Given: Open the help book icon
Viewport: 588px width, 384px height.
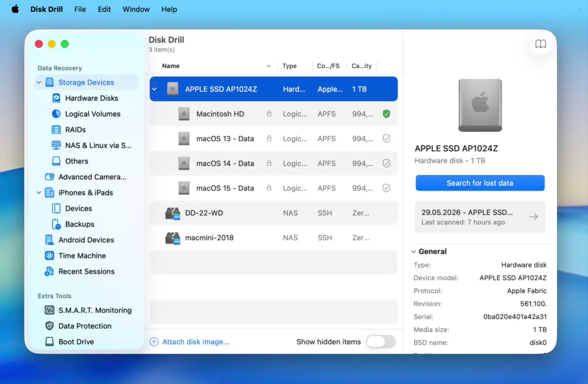Looking at the screenshot, I should point(541,44).
